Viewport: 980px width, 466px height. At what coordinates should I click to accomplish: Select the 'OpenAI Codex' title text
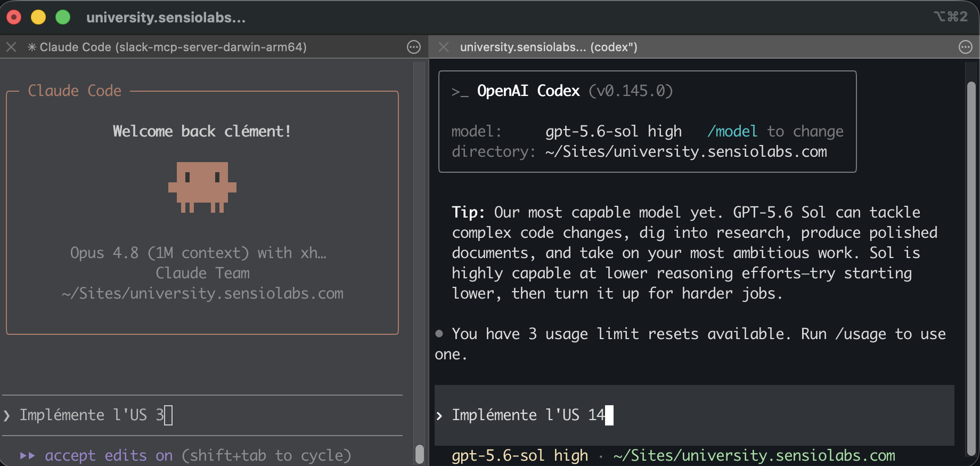(528, 91)
